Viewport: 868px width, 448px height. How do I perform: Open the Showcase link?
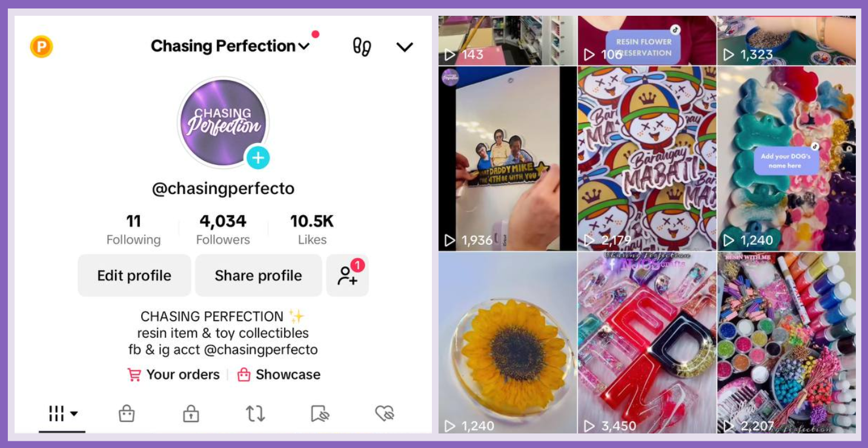(x=279, y=375)
